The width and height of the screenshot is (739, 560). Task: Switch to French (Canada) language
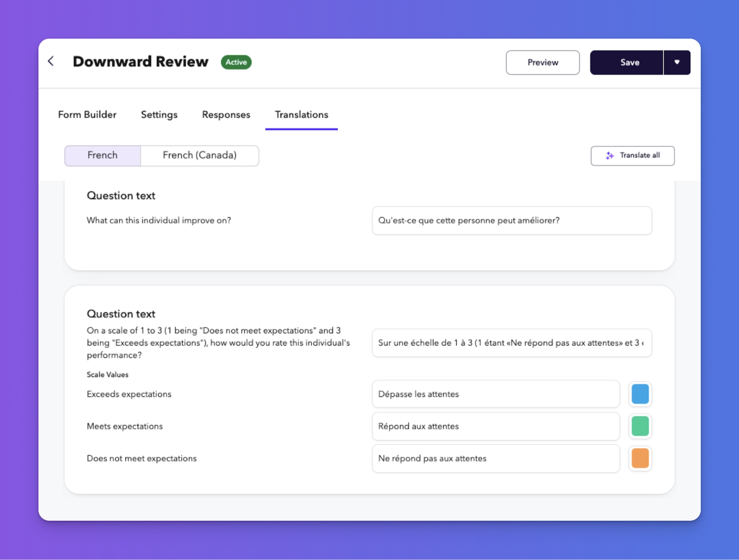point(199,155)
